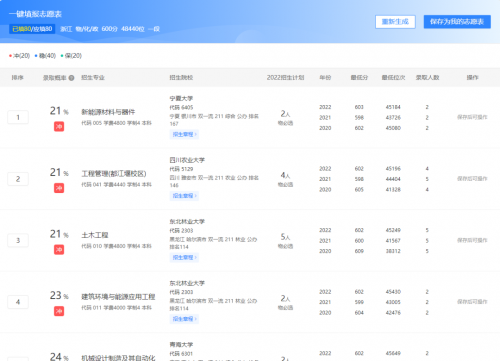Click the major name 工程管理(都江堰校区)
The height and width of the screenshot is (361, 500).
(x=114, y=174)
